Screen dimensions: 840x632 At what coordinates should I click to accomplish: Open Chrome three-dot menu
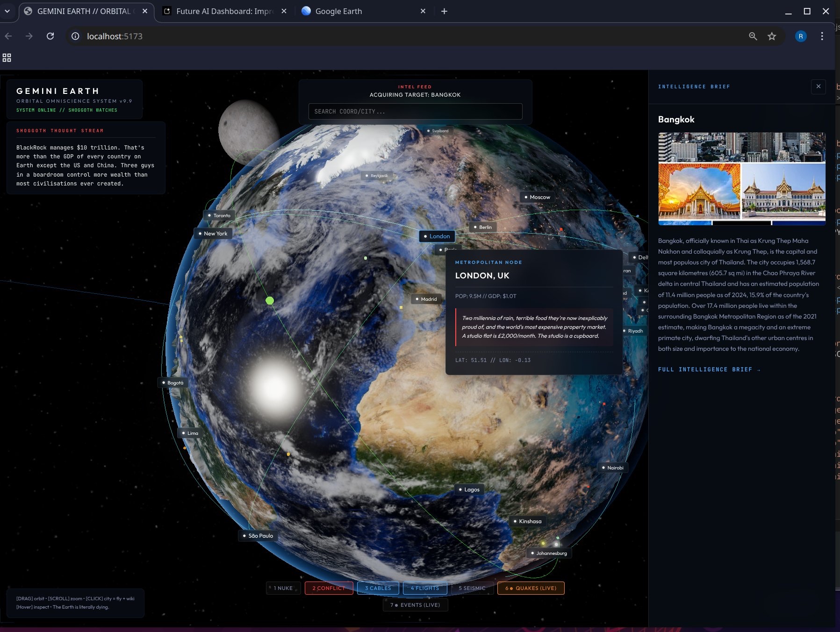point(822,36)
